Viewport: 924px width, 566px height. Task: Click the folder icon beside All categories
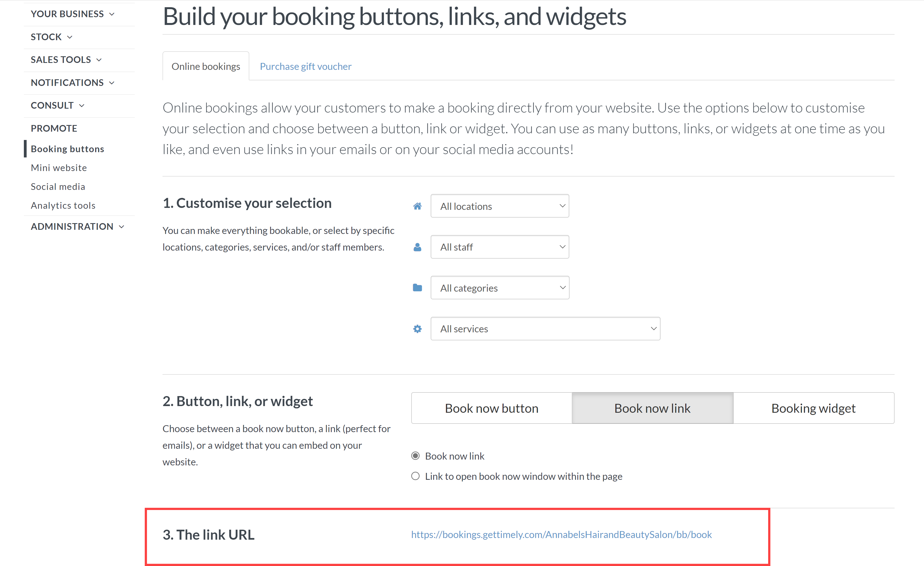coord(417,287)
